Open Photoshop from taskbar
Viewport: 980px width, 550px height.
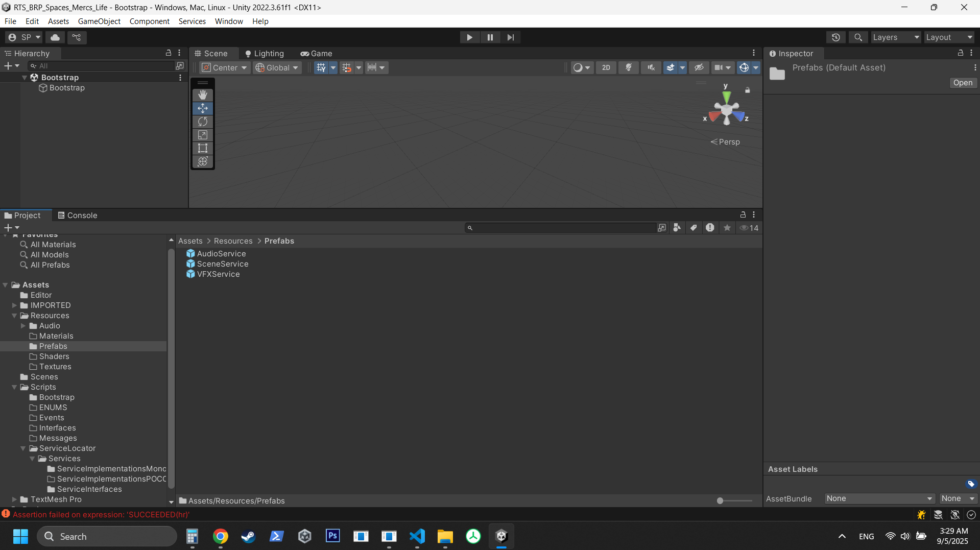point(333,536)
